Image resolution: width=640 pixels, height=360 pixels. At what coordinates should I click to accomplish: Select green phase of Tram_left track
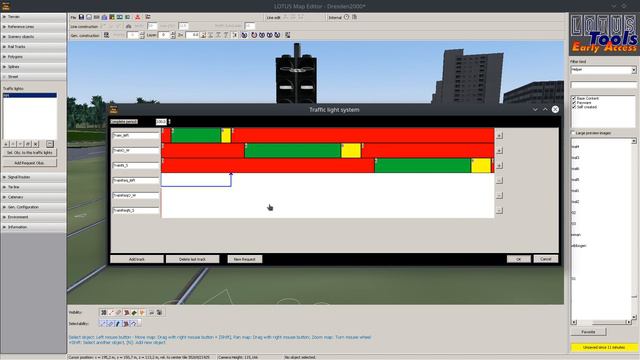tap(196, 136)
